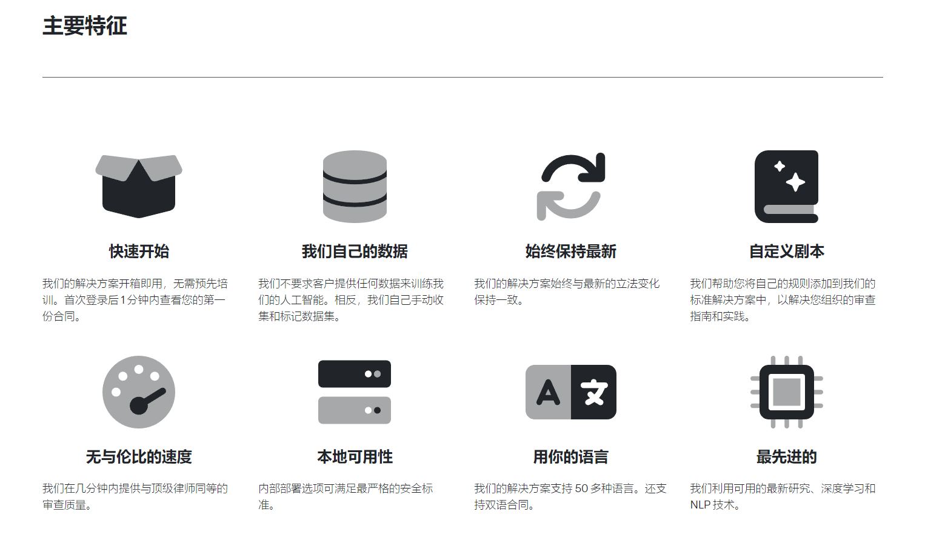
Task: Click the server stack icon for 本地可用性
Action: 355,392
